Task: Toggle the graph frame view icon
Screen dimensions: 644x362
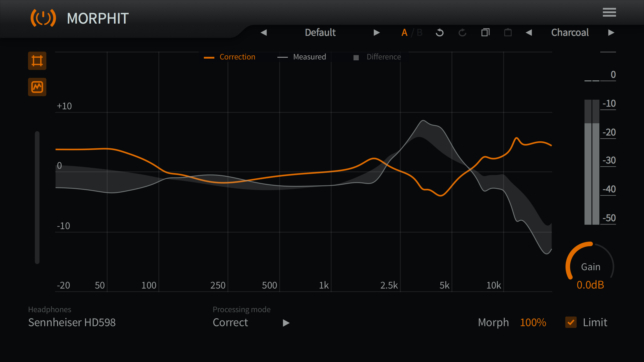Action: point(37,61)
